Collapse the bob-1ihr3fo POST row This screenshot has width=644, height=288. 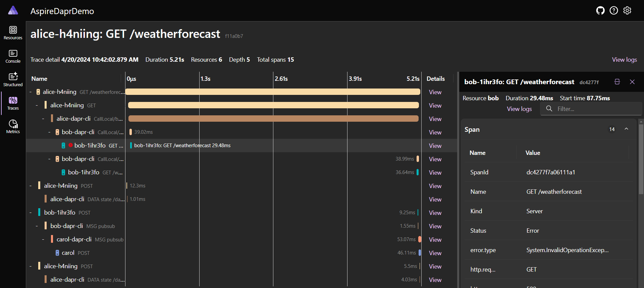(x=31, y=213)
